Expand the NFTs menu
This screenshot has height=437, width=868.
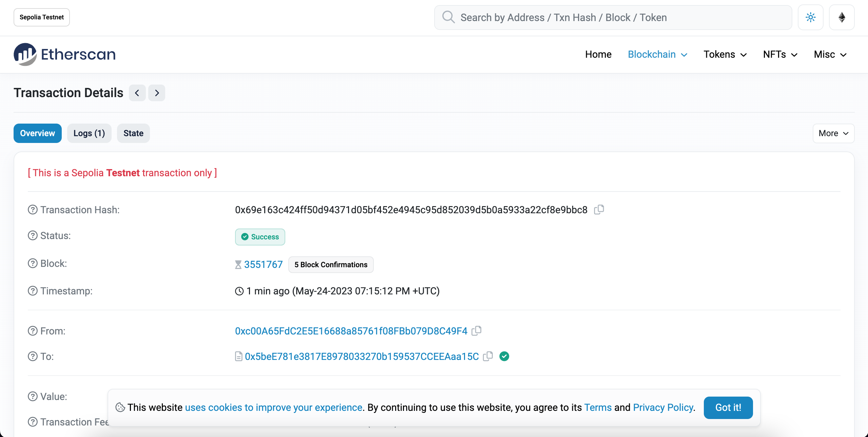point(779,54)
